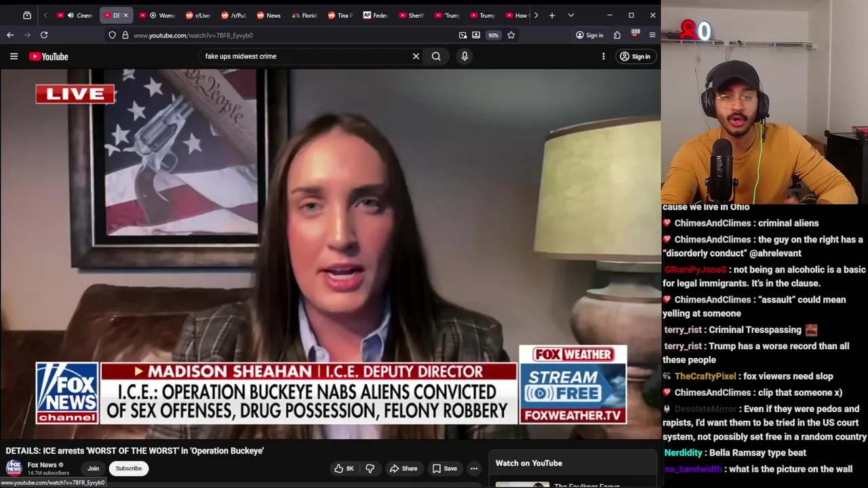
Task: Open the browser application hamburger menu
Action: coord(652,35)
